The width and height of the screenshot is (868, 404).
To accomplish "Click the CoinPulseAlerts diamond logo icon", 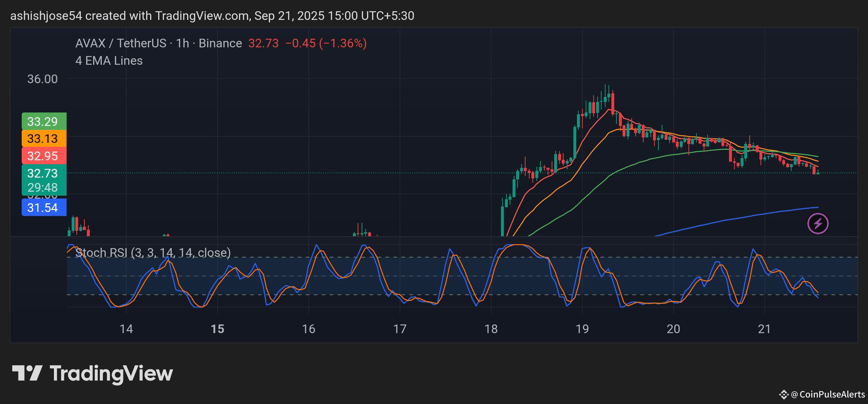I will pos(784,394).
